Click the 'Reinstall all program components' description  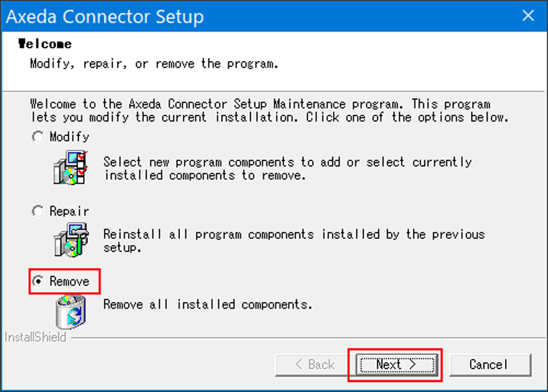[x=294, y=241]
